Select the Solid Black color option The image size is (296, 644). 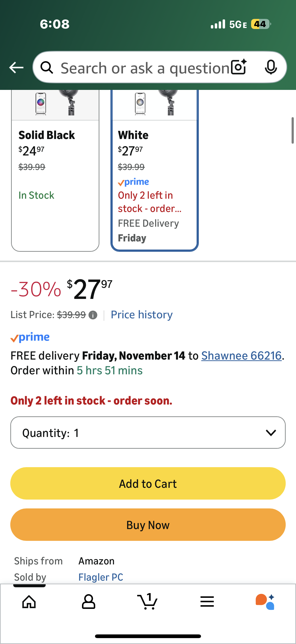[x=55, y=170]
